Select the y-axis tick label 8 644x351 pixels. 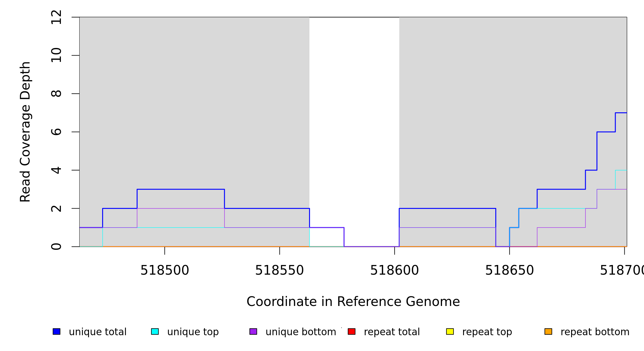[x=56, y=94]
